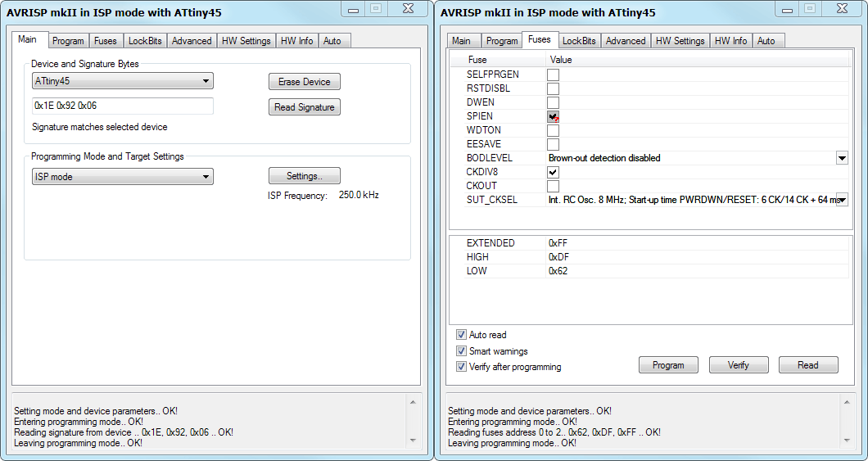The height and width of the screenshot is (461, 868).
Task: Open LockBits tab in left window
Action: coord(145,41)
